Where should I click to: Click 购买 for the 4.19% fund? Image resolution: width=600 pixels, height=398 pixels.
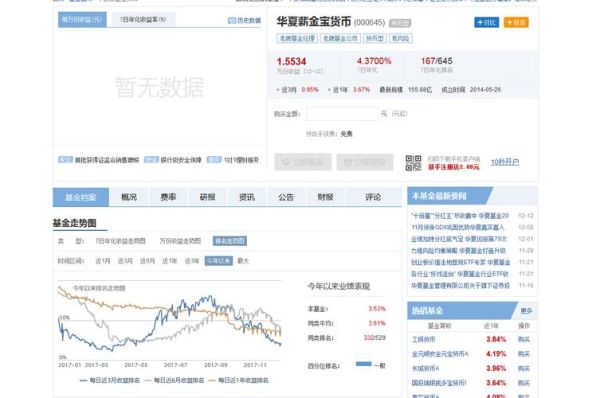point(524,354)
